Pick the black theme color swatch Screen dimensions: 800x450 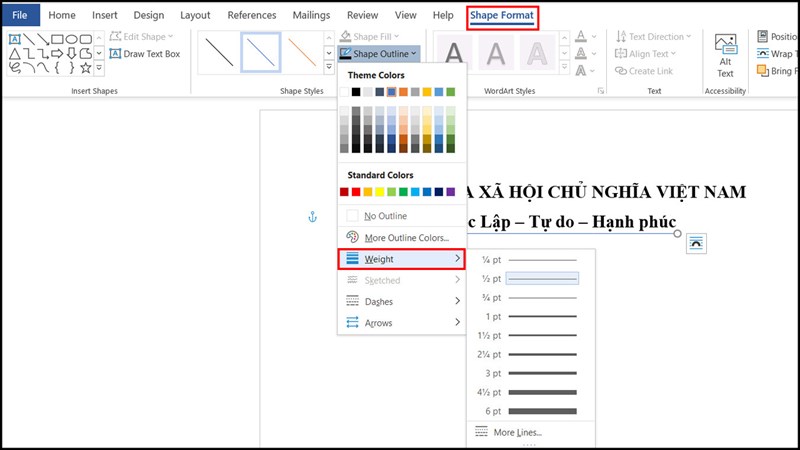point(356,92)
